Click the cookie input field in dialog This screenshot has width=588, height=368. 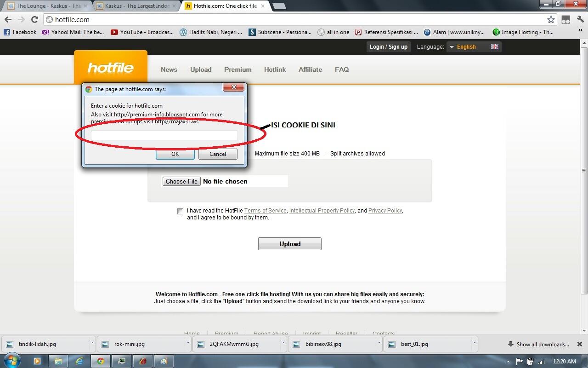164,135
